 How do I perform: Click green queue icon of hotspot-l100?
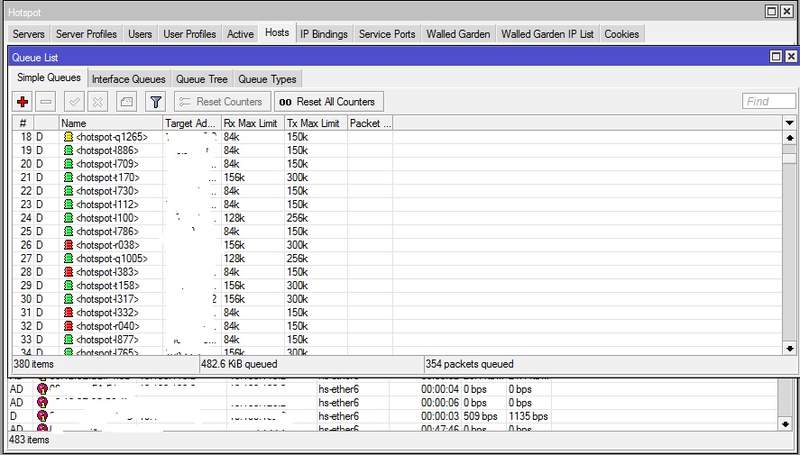tap(68, 218)
